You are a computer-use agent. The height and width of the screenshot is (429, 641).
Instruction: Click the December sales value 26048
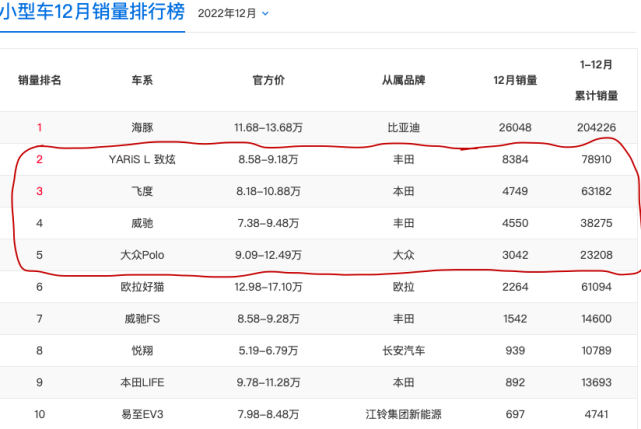515,128
